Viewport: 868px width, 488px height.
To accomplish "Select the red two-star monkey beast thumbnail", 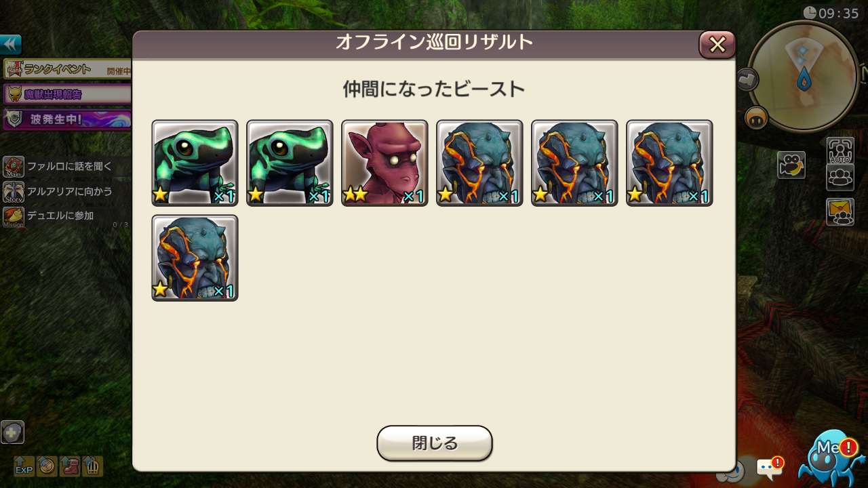I will 384,163.
